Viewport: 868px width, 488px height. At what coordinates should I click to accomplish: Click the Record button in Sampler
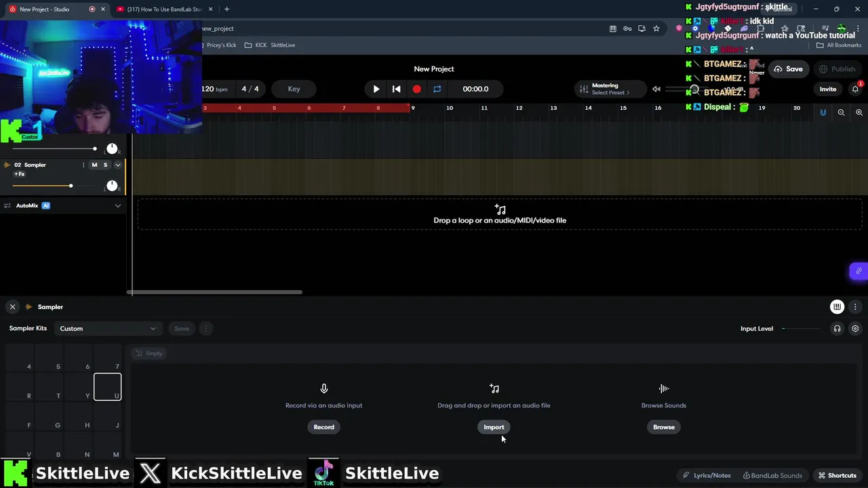324,427
